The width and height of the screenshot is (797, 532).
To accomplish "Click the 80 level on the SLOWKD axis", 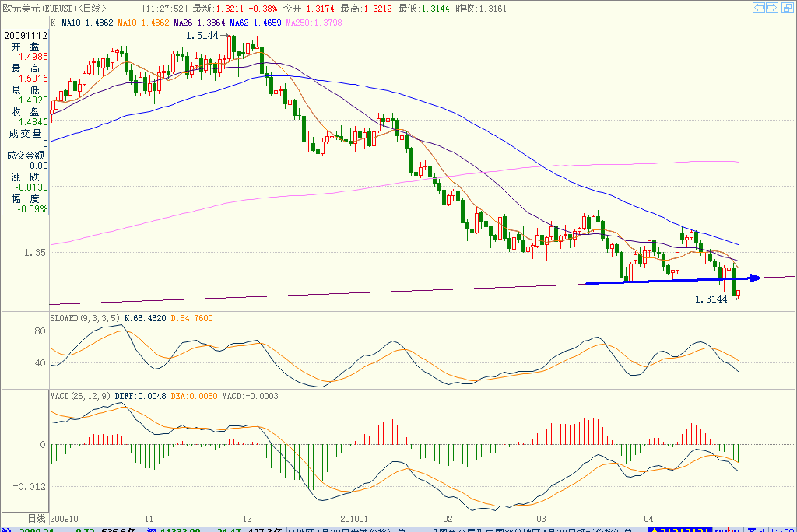I will point(40,331).
